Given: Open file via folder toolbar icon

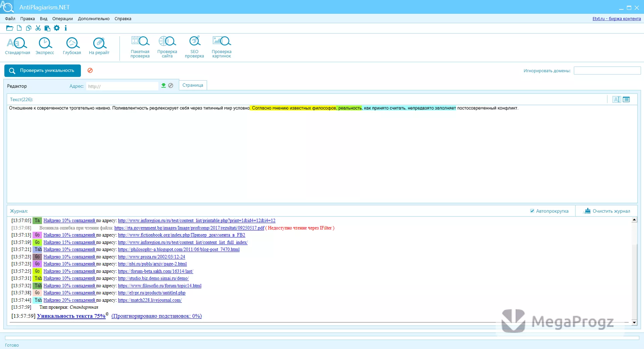Looking at the screenshot, I should (x=10, y=28).
